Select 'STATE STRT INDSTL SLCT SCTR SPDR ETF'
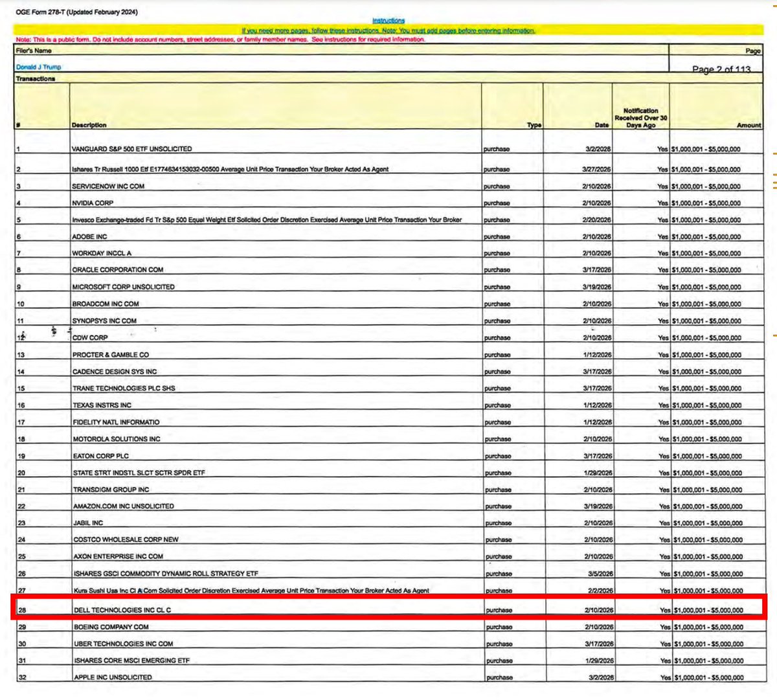This screenshot has width=777, height=700. [139, 473]
